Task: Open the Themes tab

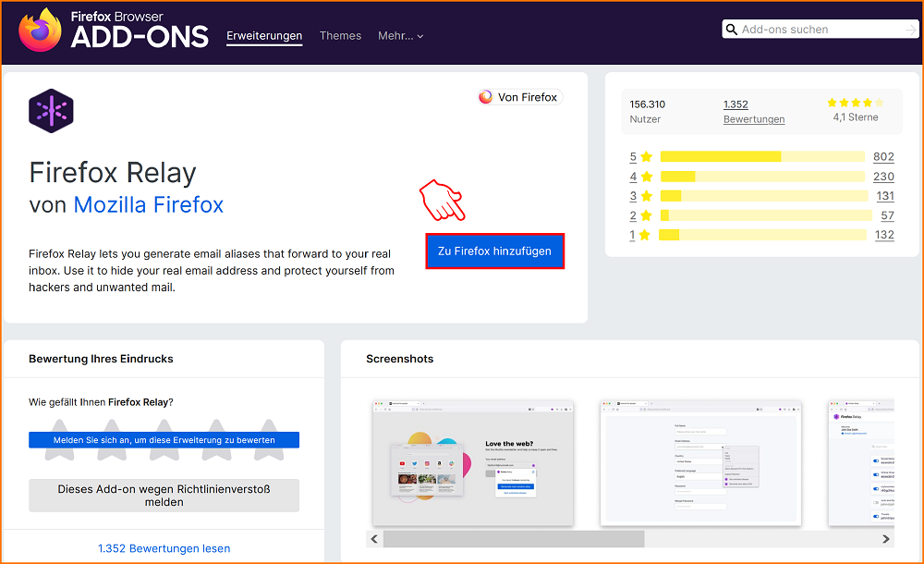Action: pos(340,35)
